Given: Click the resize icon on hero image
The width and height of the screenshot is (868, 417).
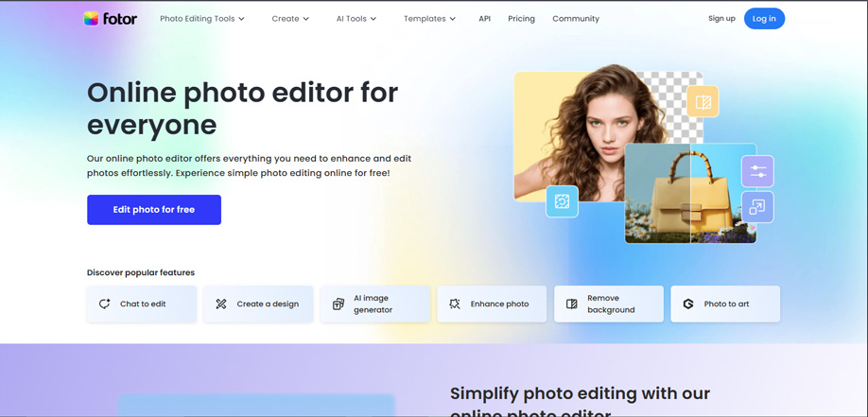Looking at the screenshot, I should (x=757, y=207).
